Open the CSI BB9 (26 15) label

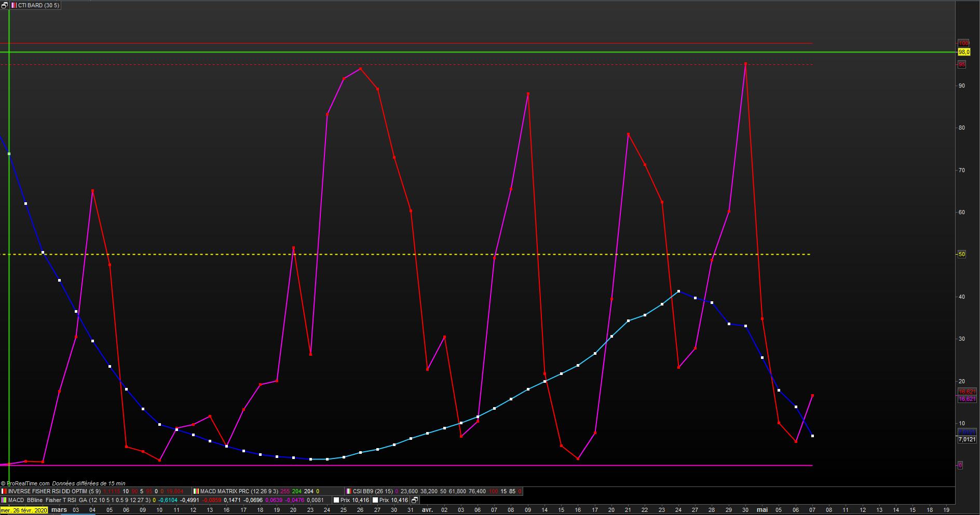(x=373, y=491)
